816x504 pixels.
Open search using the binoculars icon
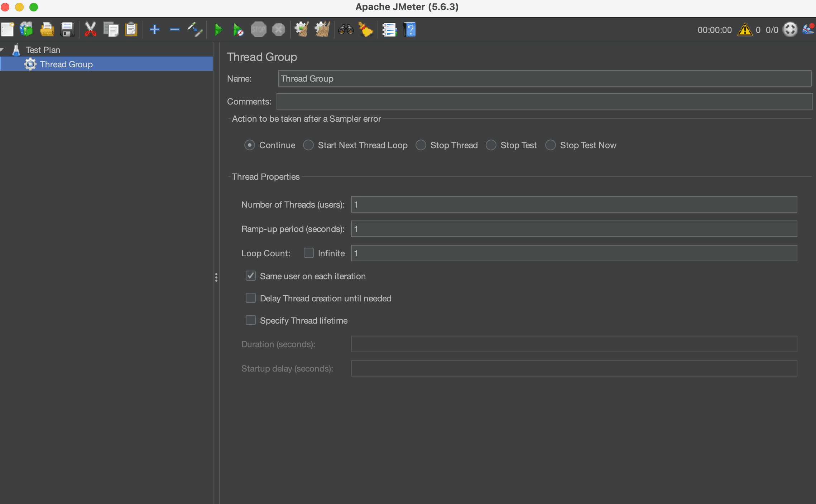346,29
